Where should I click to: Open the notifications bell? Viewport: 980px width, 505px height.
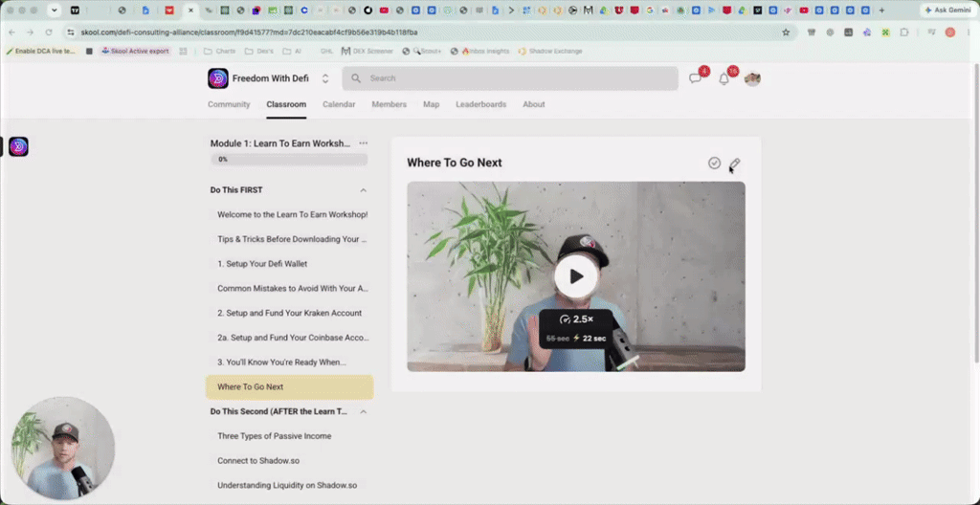click(724, 78)
